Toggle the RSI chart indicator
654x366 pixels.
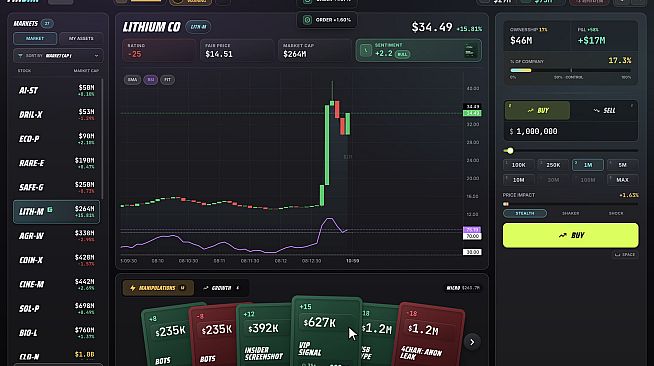click(151, 80)
